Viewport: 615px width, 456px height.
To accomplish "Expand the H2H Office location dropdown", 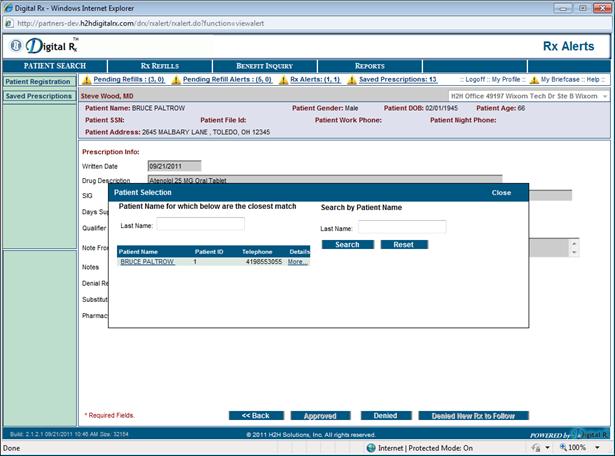I will point(602,95).
